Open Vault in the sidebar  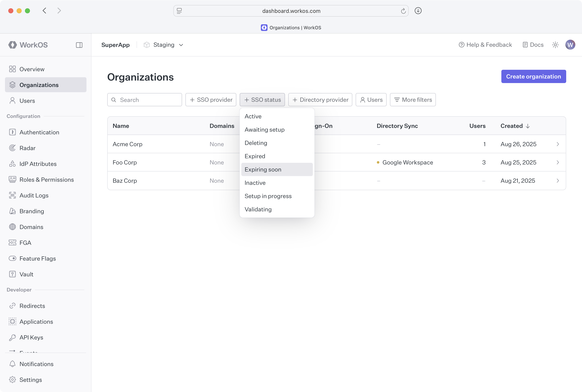pyautogui.click(x=26, y=274)
